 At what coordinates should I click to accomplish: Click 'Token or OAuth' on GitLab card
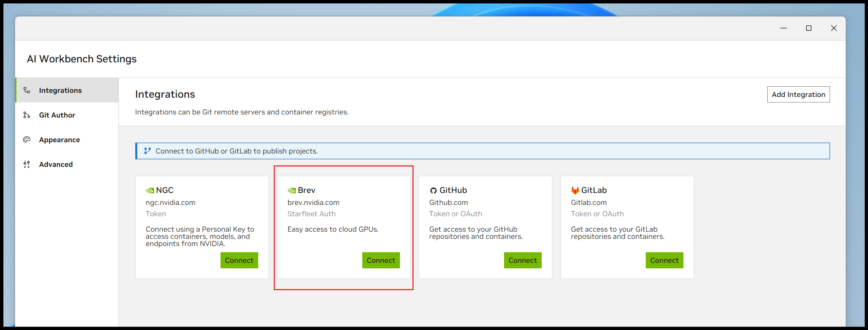(597, 214)
